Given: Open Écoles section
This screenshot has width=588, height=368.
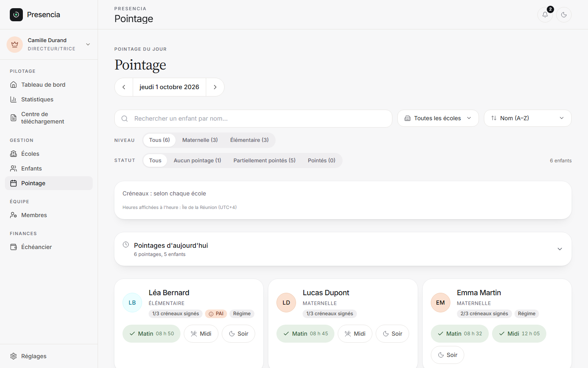Looking at the screenshot, I should pos(49,154).
